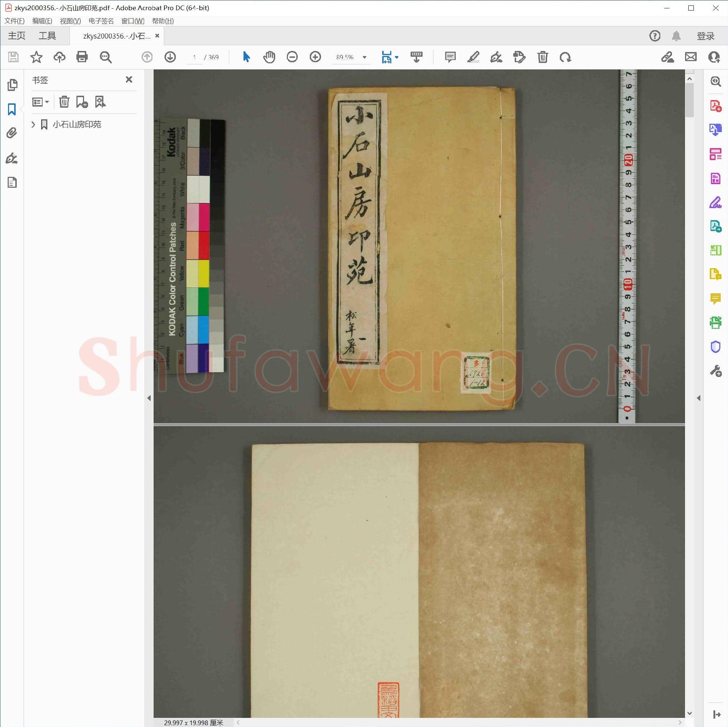Toggle the Bookmarks panel in left sidebar
This screenshot has width=728, height=727.
(x=12, y=109)
